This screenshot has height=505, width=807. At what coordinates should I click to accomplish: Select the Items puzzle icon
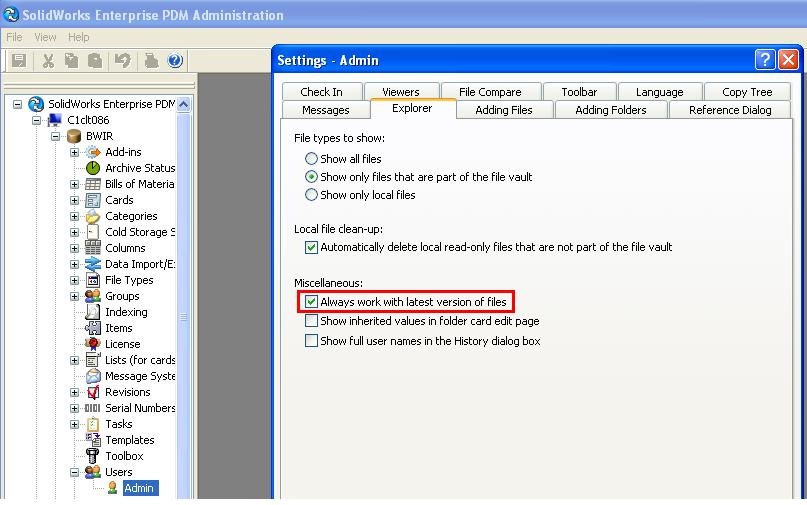click(93, 328)
